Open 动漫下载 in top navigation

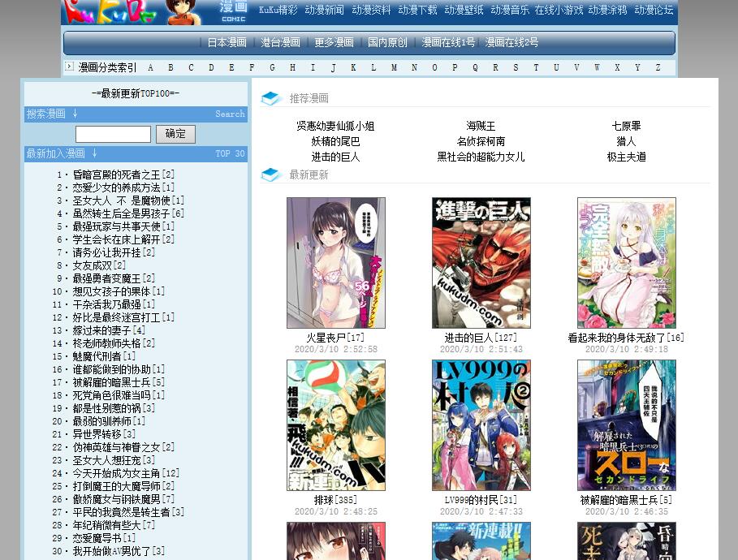417,10
